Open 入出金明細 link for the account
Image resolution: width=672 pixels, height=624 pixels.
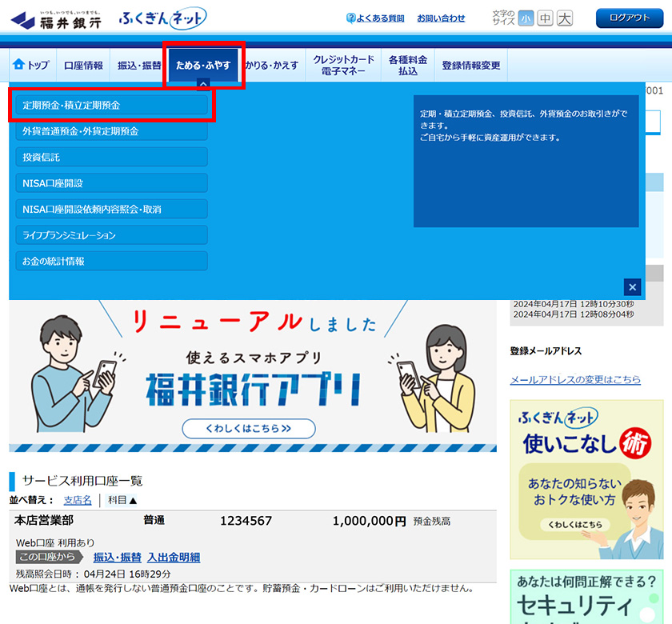(x=174, y=557)
